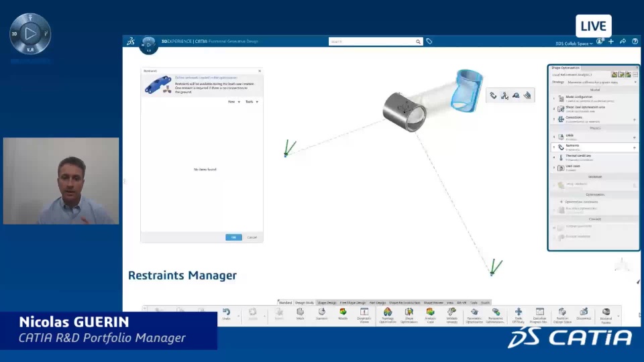The width and height of the screenshot is (644, 362).
Task: Click the third icon in Shape Optimization header
Action: coord(628,74)
